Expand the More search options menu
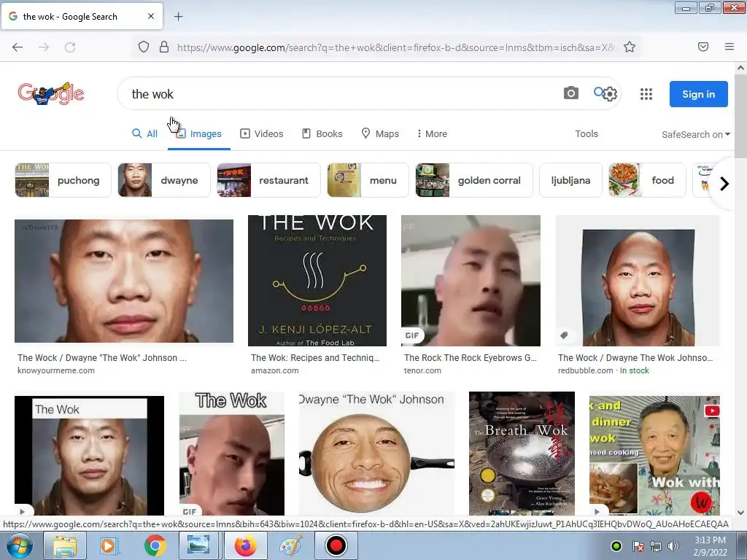747x560 pixels. pyautogui.click(x=432, y=134)
